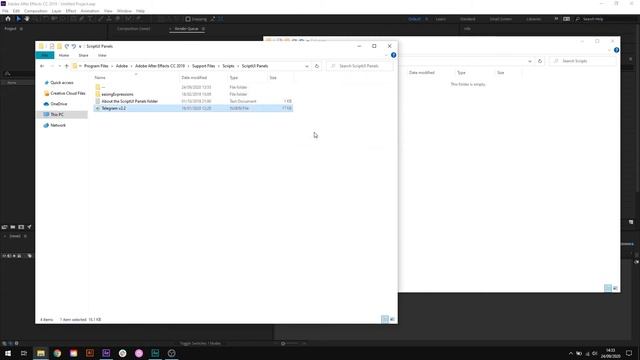Click the Up arrow in ScriptUI Panels window
This screenshot has height=360, width=640.
tap(67, 66)
